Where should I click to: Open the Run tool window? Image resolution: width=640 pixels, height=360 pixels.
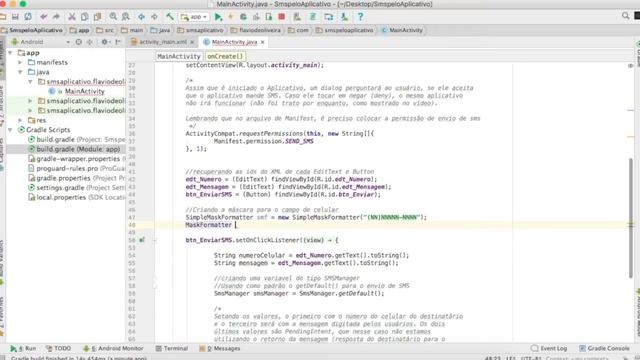23,349
